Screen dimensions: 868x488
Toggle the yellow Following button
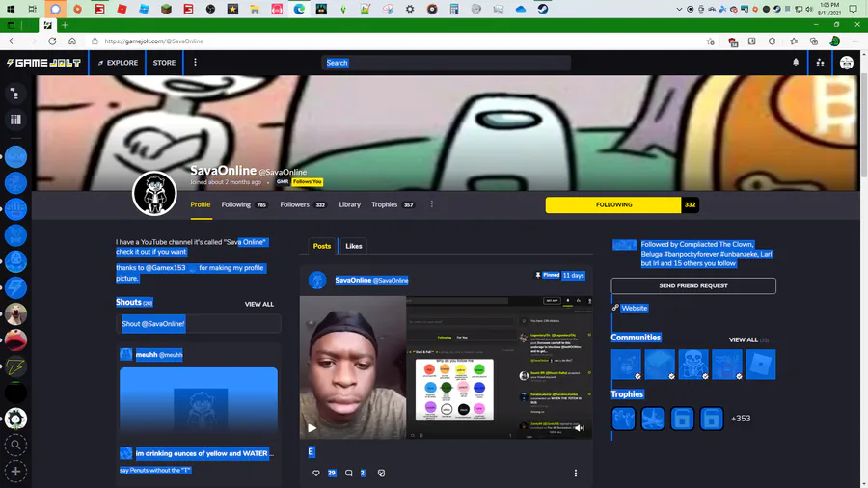click(x=613, y=204)
